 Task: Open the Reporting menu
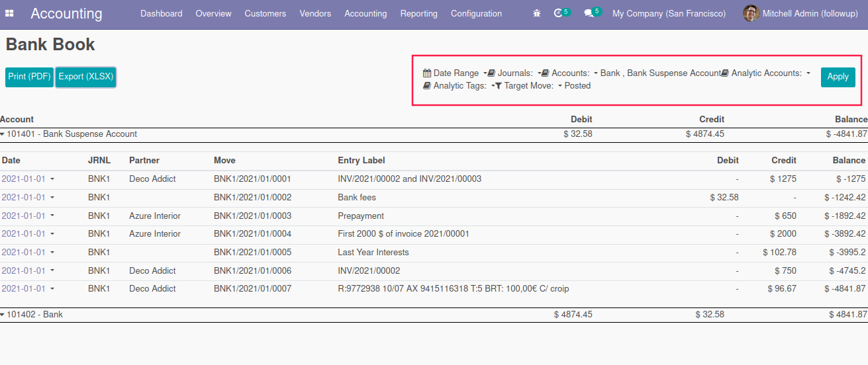pyautogui.click(x=418, y=13)
